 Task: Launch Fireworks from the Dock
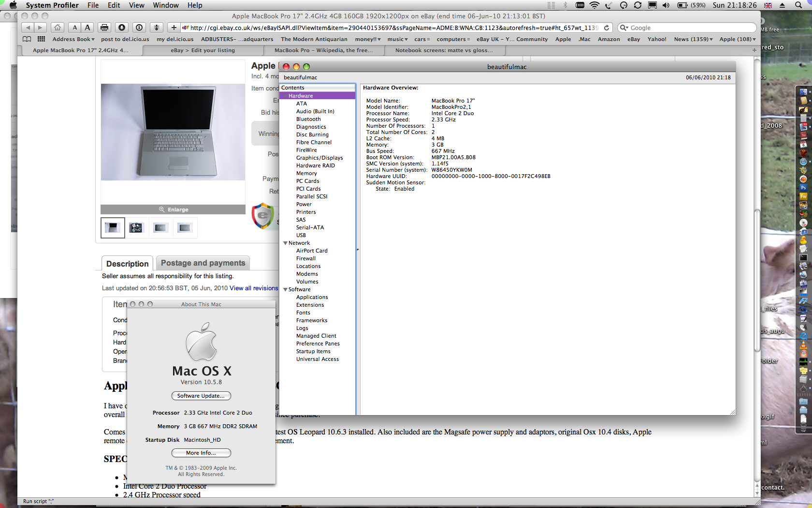click(x=803, y=196)
